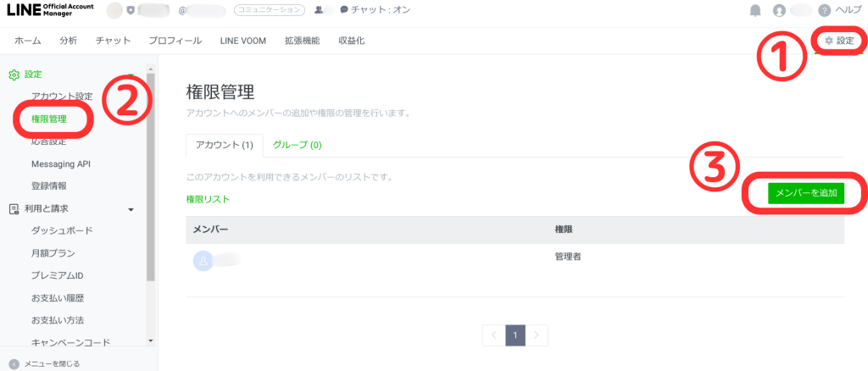Open ダッシュボード under billing
This screenshot has width=868, height=371.
point(62,230)
